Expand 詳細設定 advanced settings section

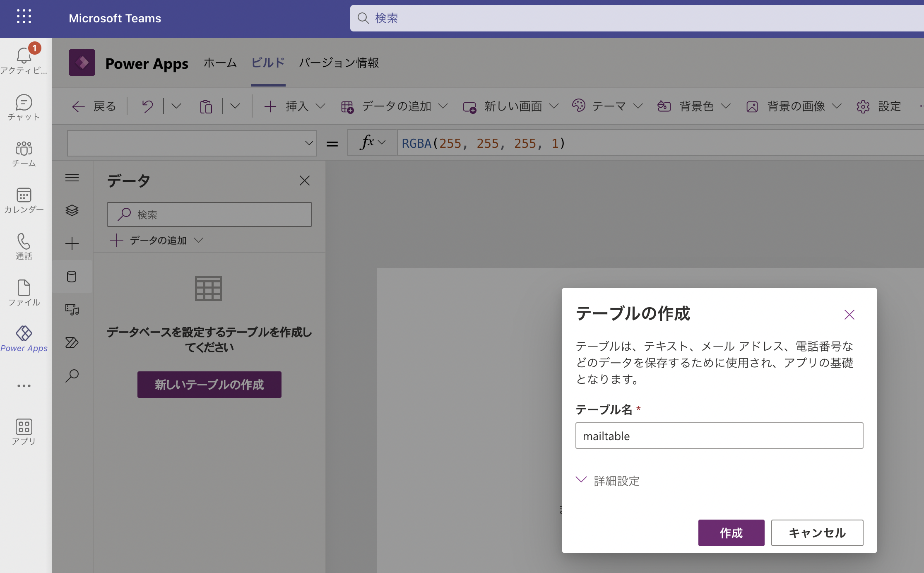coord(608,480)
